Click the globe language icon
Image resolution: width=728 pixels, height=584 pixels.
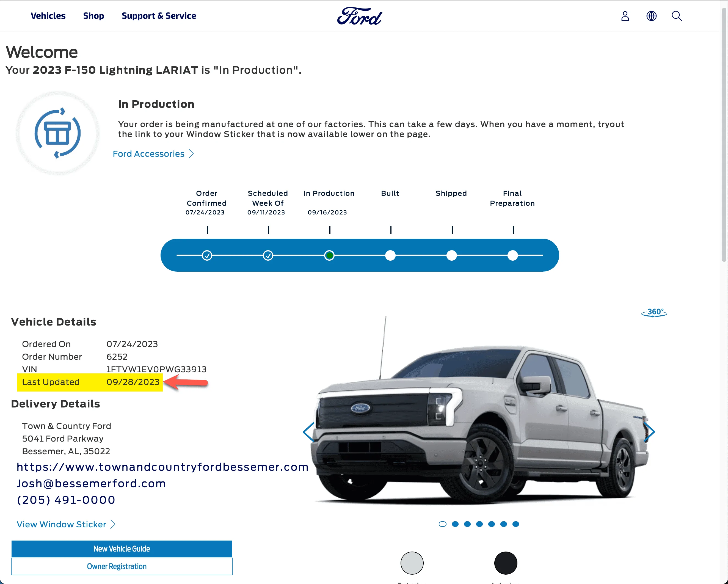[651, 16]
